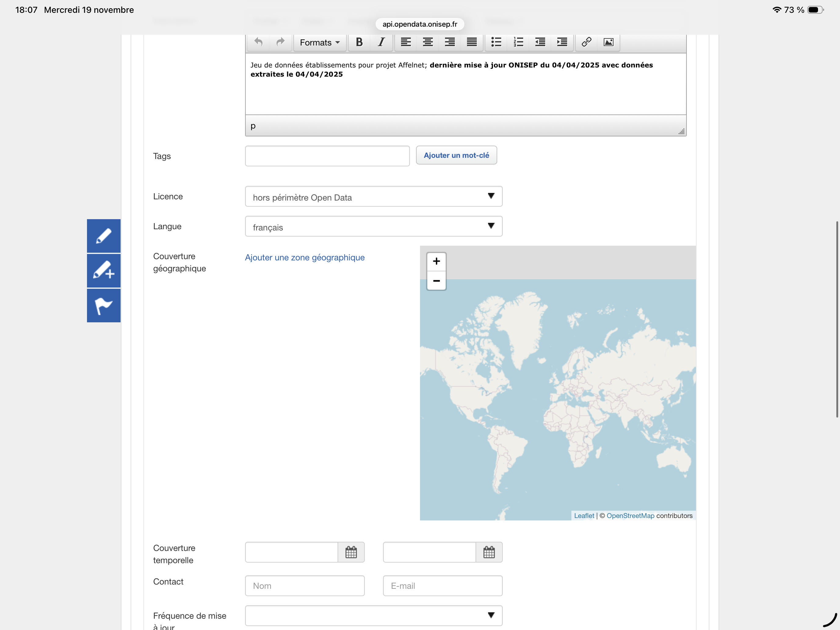Click the Contact Nom input field
840x630 pixels.
point(305,585)
